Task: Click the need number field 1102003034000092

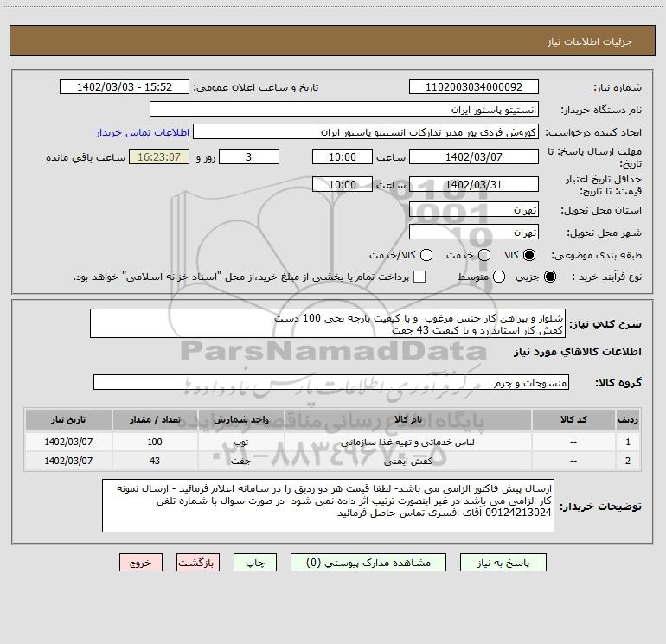Action: pos(474,87)
